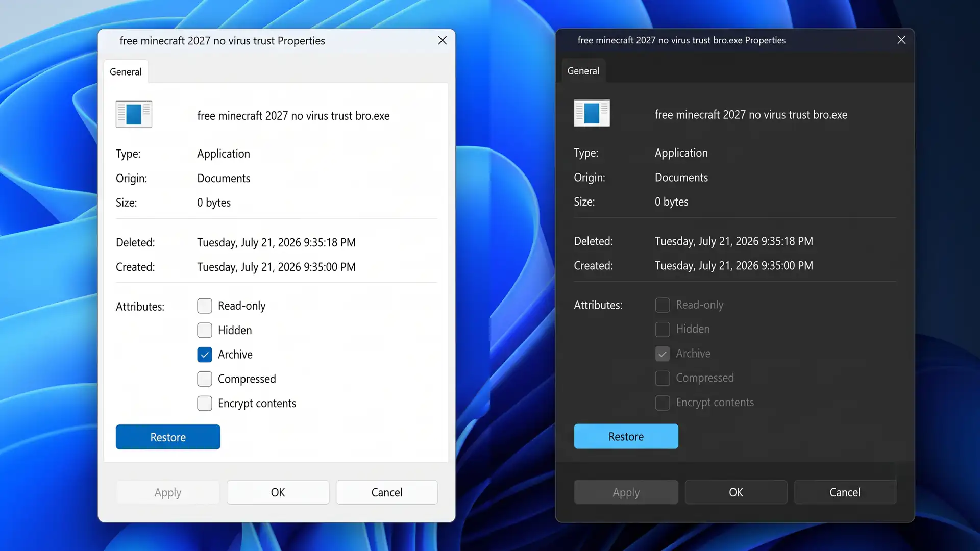The image size is (980, 551).
Task: Click dark dialog title bar text
Action: tap(681, 40)
